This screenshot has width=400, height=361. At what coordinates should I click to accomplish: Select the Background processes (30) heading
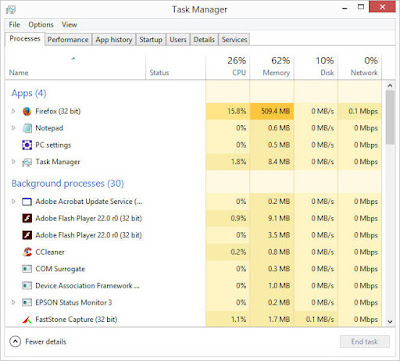(x=68, y=183)
